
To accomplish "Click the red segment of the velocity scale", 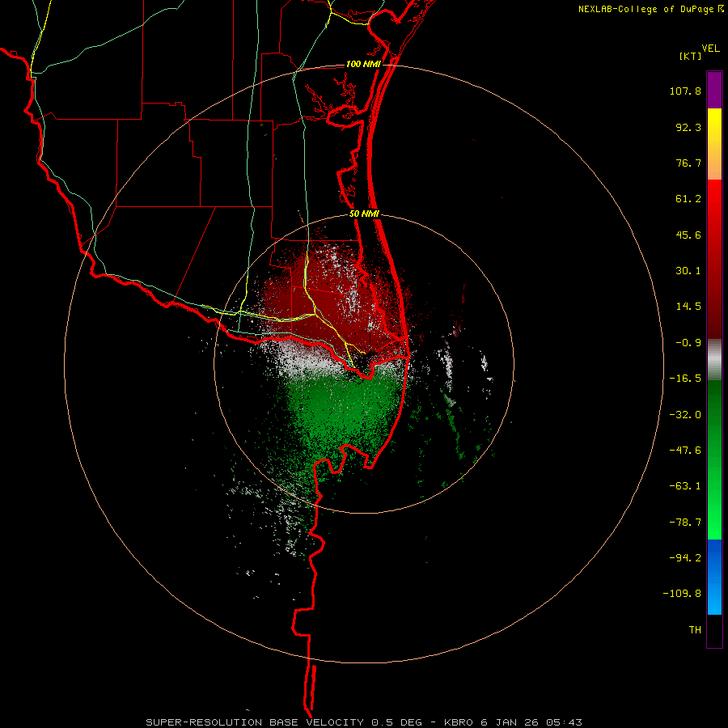I will 714,259.
